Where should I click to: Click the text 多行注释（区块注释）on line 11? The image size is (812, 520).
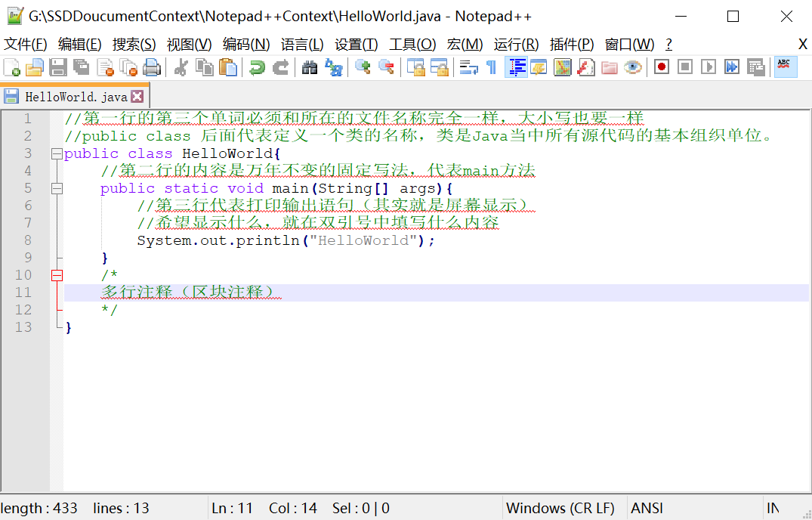(x=190, y=292)
